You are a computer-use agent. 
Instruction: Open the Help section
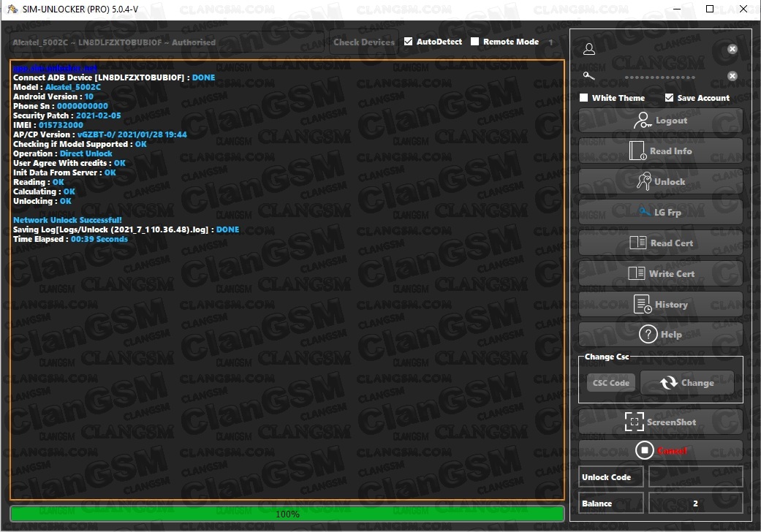661,334
